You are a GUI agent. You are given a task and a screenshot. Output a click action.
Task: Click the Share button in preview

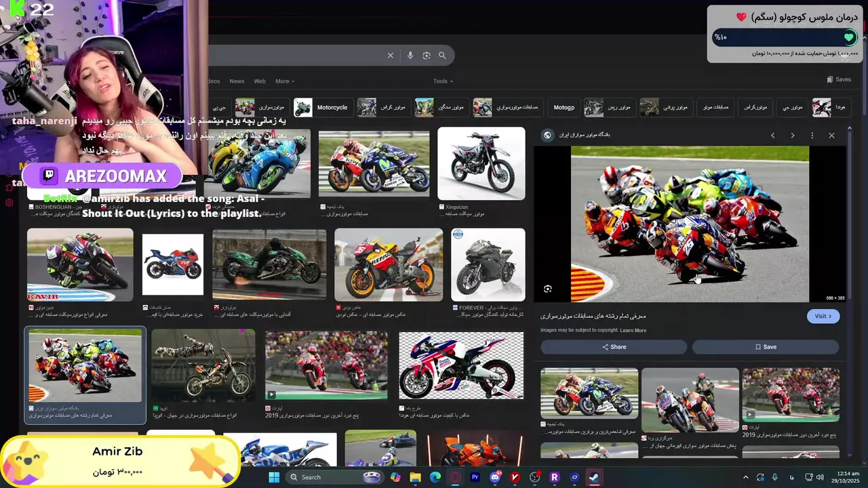pos(614,347)
